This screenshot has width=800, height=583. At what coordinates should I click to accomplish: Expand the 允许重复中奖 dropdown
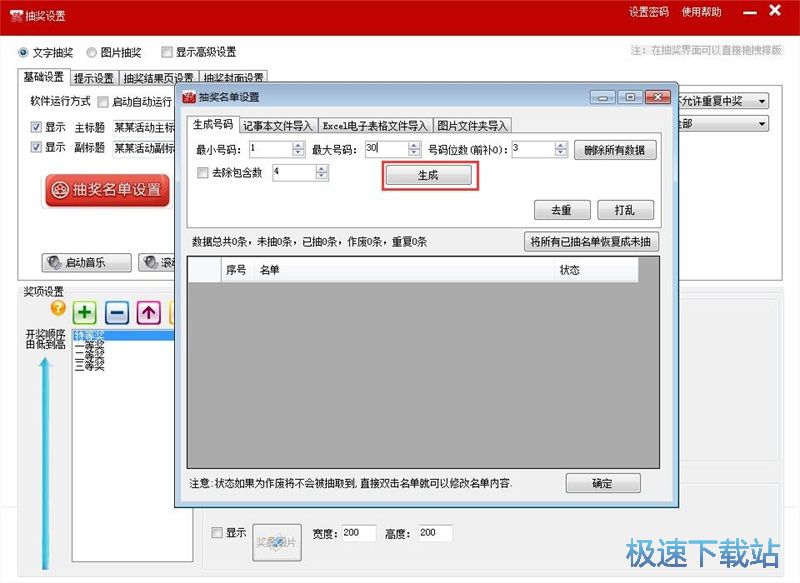point(762,101)
